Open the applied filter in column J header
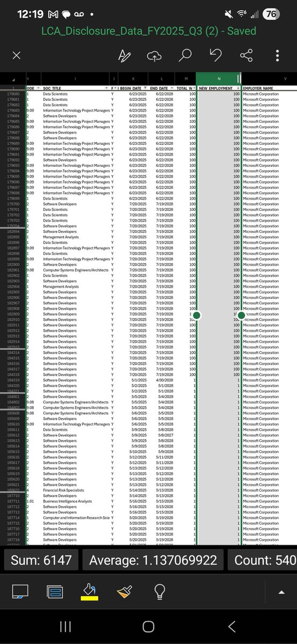297x644 pixels. point(114,88)
